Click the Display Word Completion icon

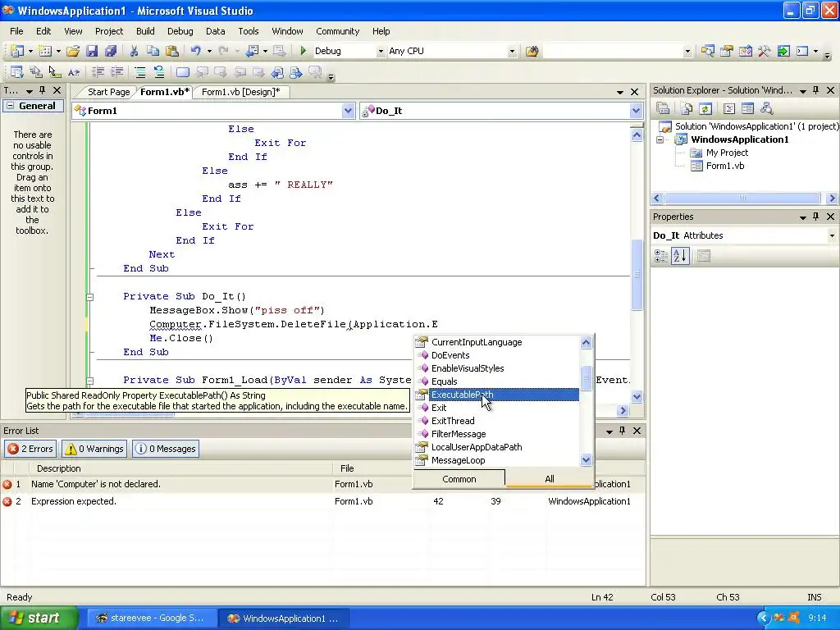click(74, 72)
